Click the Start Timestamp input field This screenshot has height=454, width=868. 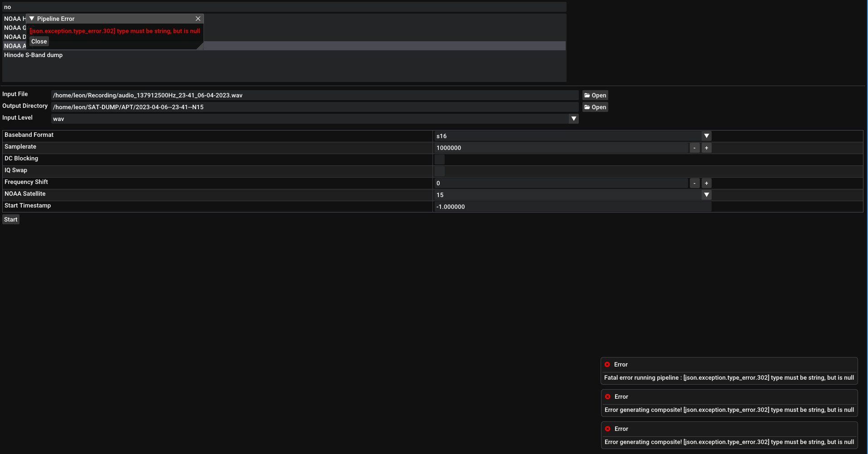[544, 207]
